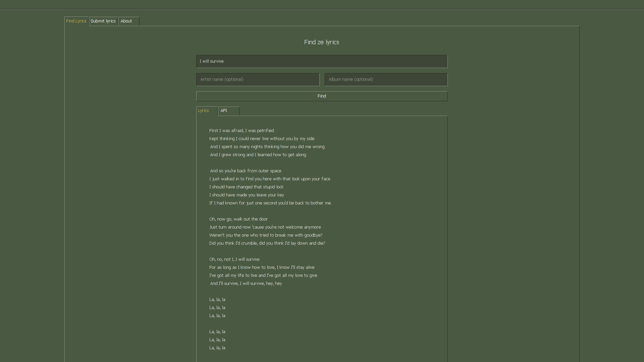
Task: Click the line 'I should have changed that stupid lock'
Action: click(246, 187)
